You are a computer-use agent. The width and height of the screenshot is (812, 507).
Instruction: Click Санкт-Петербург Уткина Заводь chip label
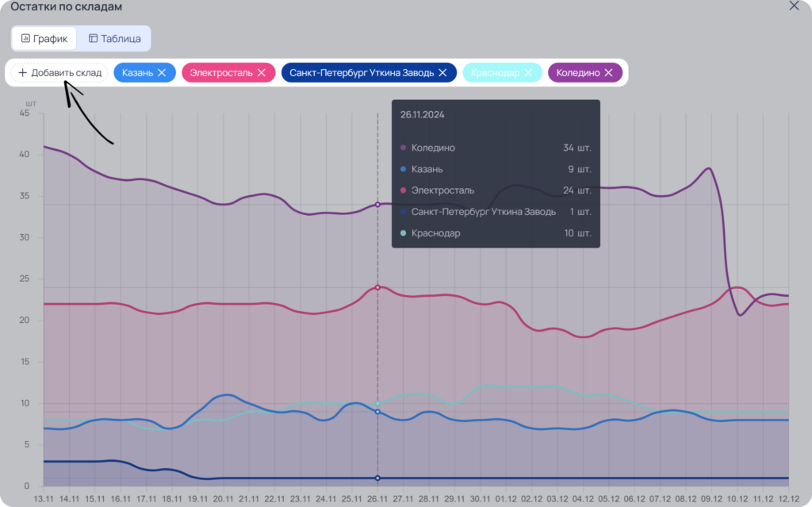(362, 72)
